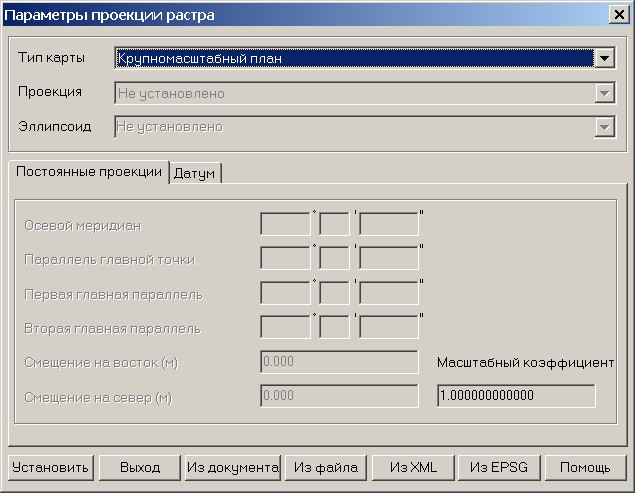The height and width of the screenshot is (493, 635).
Task: Click the Осевой меридиан degrees field
Action: [x=285, y=224]
